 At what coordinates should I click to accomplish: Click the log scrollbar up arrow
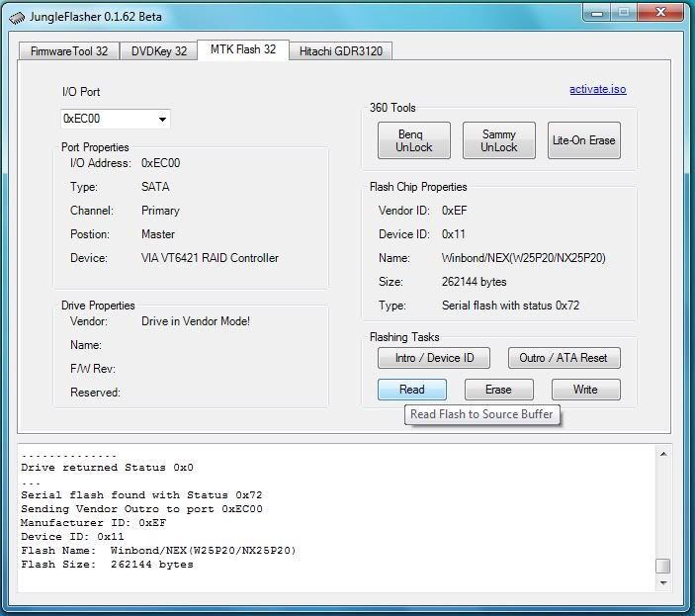point(663,454)
